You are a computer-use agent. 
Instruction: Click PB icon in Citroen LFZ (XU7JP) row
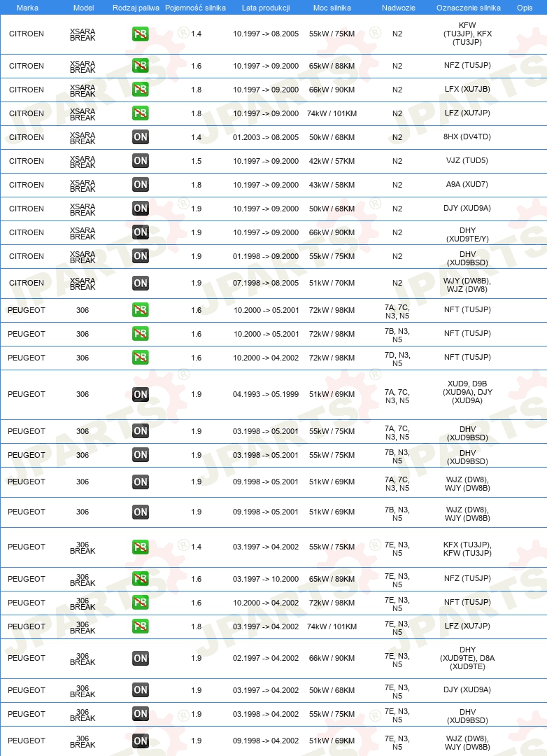click(x=140, y=113)
